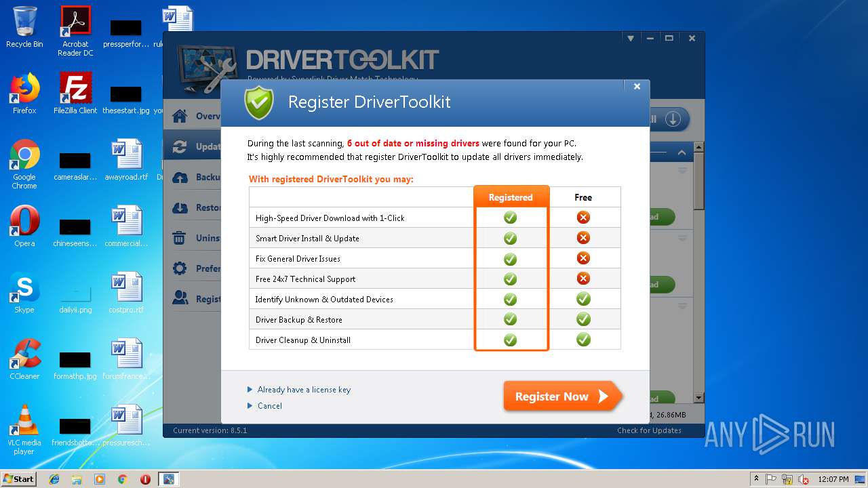The width and height of the screenshot is (868, 488).
Task: Open FileZilla Client shortcut
Action: [x=75, y=93]
